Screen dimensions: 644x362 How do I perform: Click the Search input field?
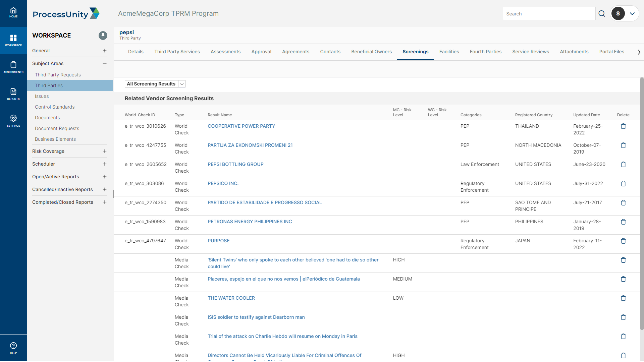[x=549, y=14]
